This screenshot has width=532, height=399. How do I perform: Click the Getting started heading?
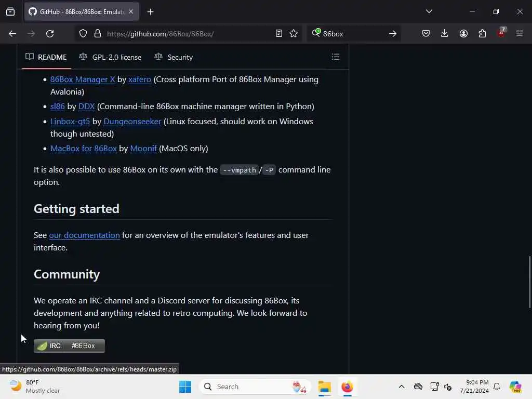click(77, 209)
